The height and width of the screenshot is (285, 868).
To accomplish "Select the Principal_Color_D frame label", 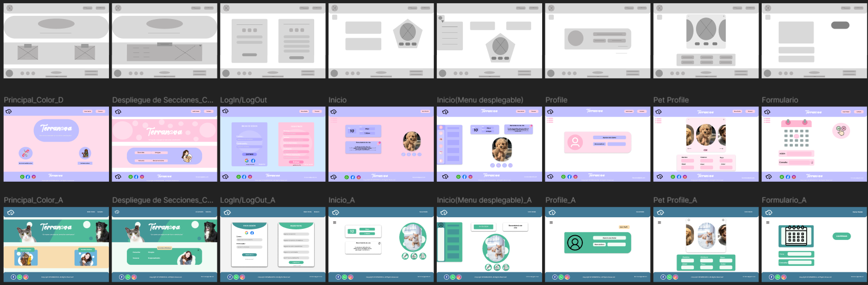I will click(34, 100).
